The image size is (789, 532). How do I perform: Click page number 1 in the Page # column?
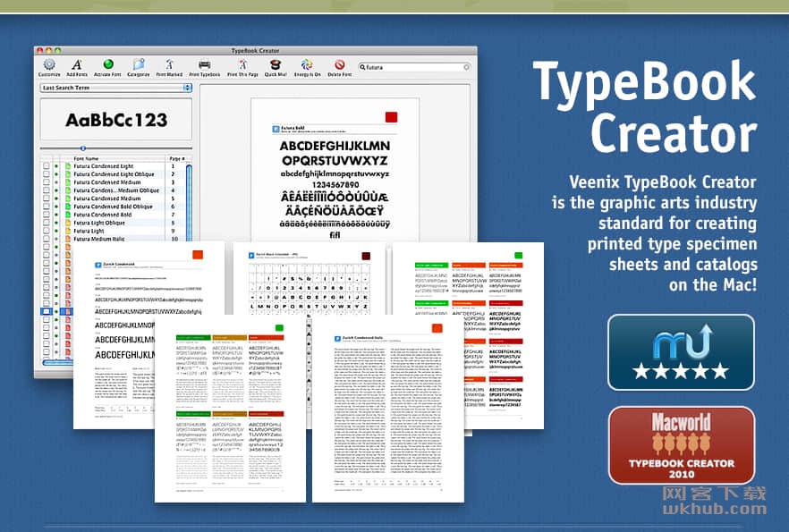(174, 166)
